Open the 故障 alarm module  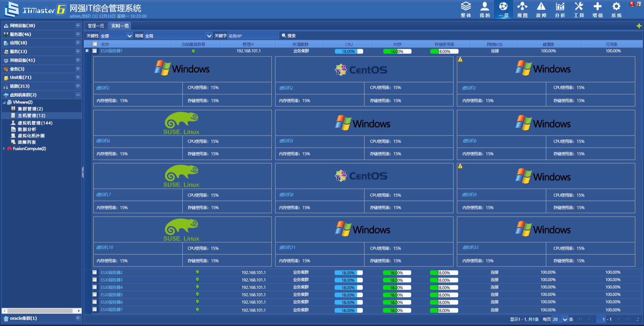coord(541,9)
